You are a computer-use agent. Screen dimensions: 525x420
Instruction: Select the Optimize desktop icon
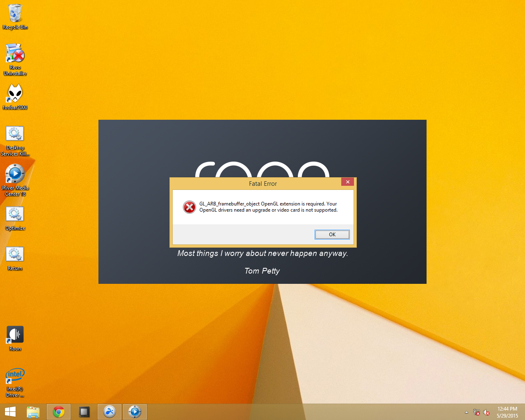[15, 215]
